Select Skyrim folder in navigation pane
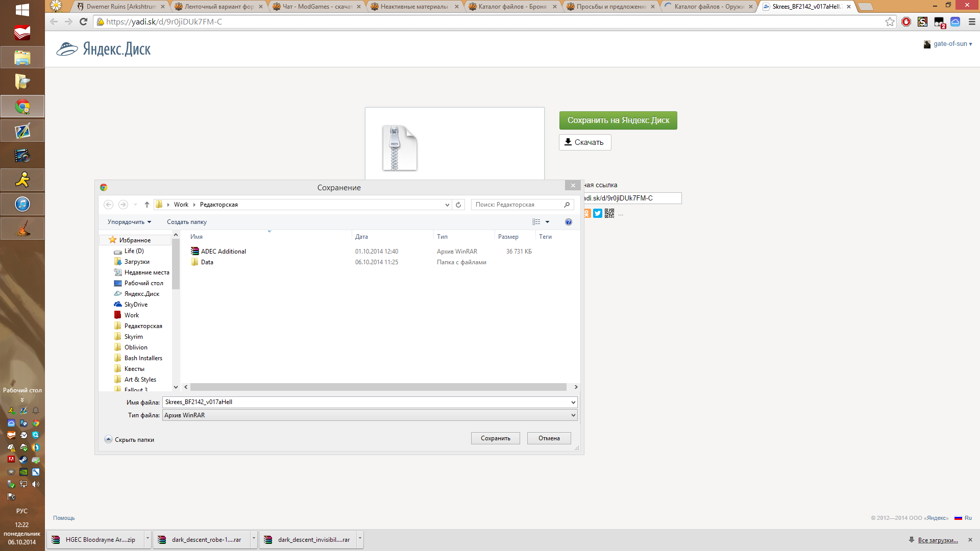The image size is (980, 551). [x=133, y=337]
